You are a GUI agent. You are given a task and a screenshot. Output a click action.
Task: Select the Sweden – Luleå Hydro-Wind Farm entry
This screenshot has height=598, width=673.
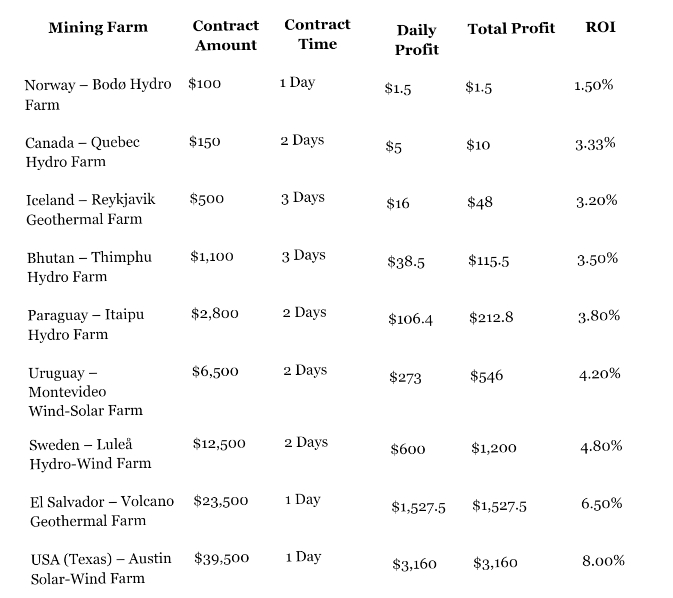[x=90, y=453]
